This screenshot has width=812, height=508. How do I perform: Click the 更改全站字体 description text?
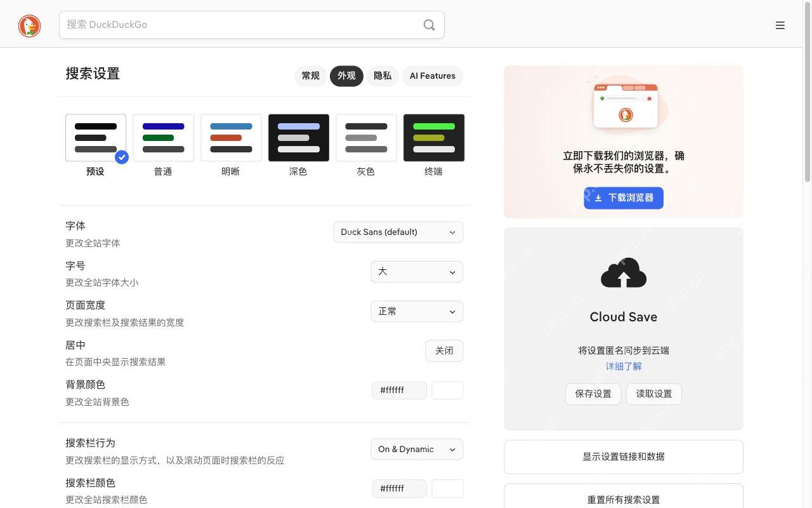point(93,243)
